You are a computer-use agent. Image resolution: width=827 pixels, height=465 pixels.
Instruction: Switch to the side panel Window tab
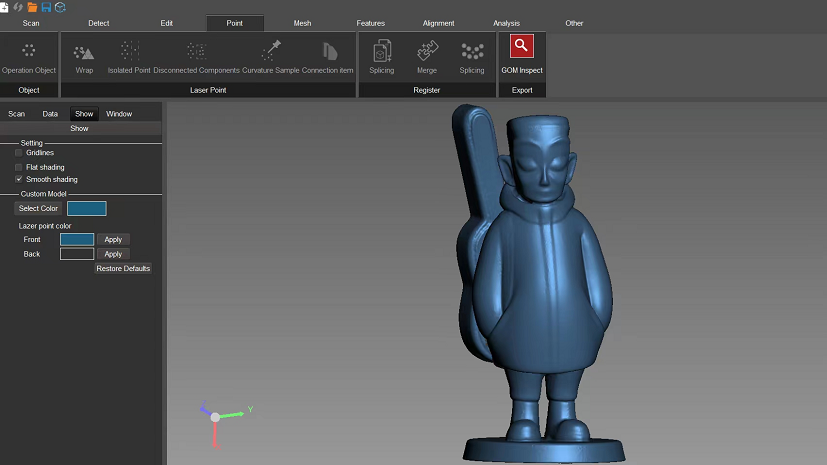pos(119,114)
